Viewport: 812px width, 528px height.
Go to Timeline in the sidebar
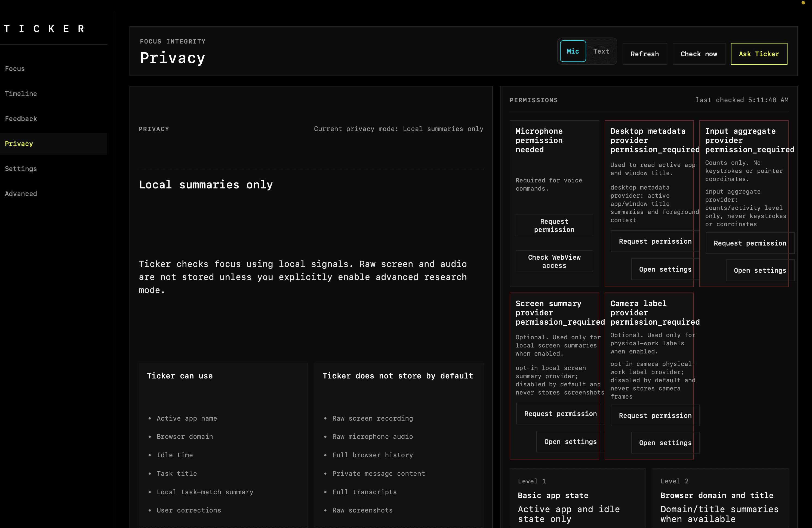53,94
